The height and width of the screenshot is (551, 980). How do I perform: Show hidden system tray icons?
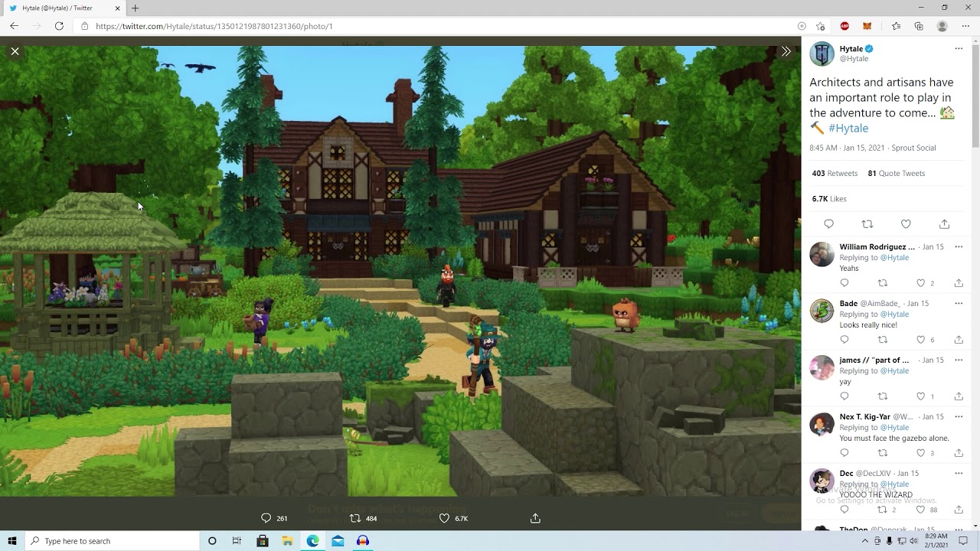click(x=865, y=541)
